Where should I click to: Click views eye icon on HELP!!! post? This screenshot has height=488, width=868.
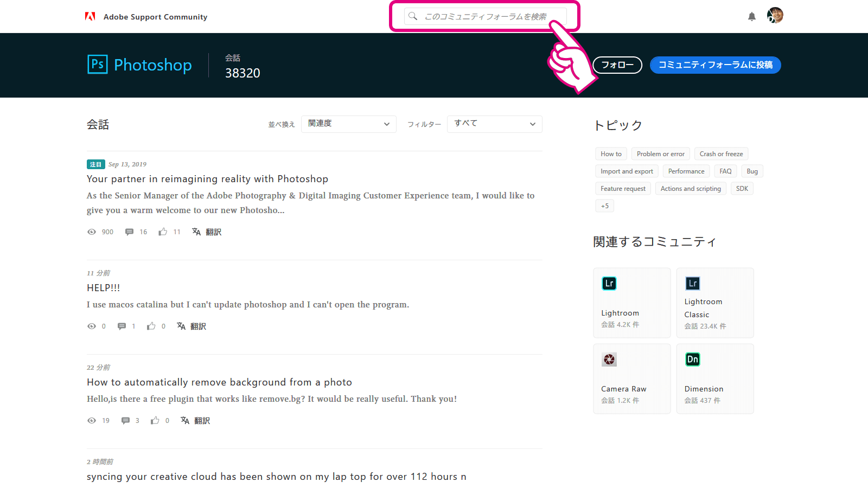click(92, 326)
